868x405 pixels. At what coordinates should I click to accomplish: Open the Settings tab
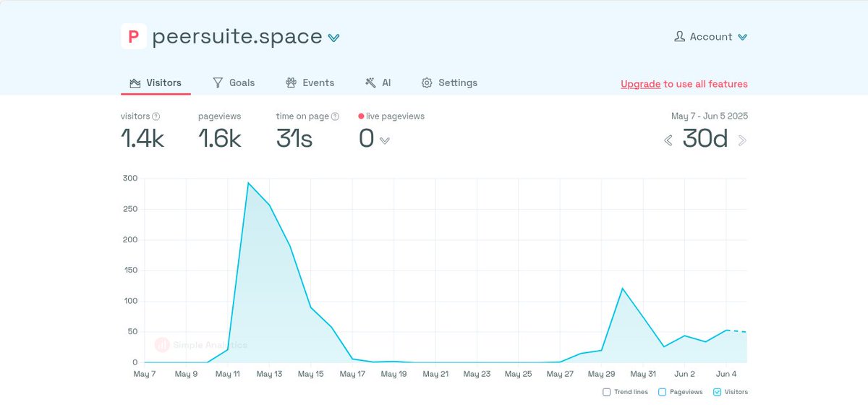449,82
